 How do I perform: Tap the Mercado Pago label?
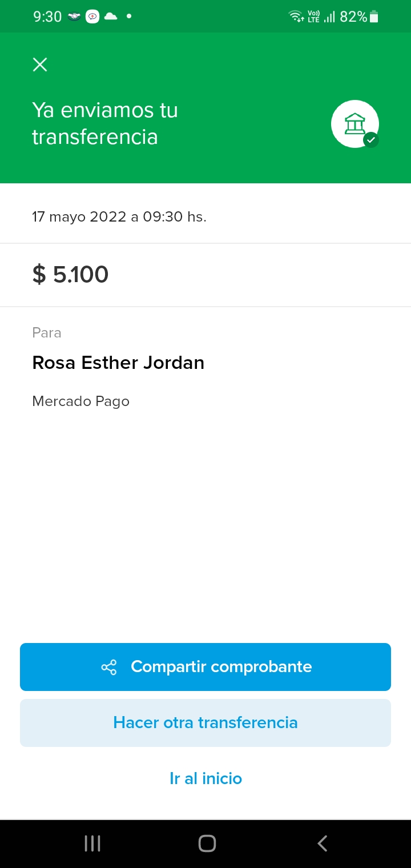click(x=81, y=401)
